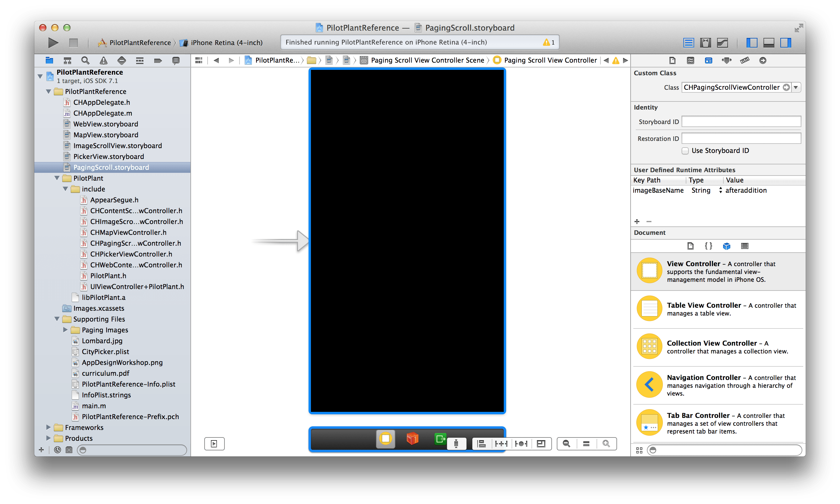
Task: Click Paging Scroll View Controller Scene breadcrumb
Action: (427, 61)
